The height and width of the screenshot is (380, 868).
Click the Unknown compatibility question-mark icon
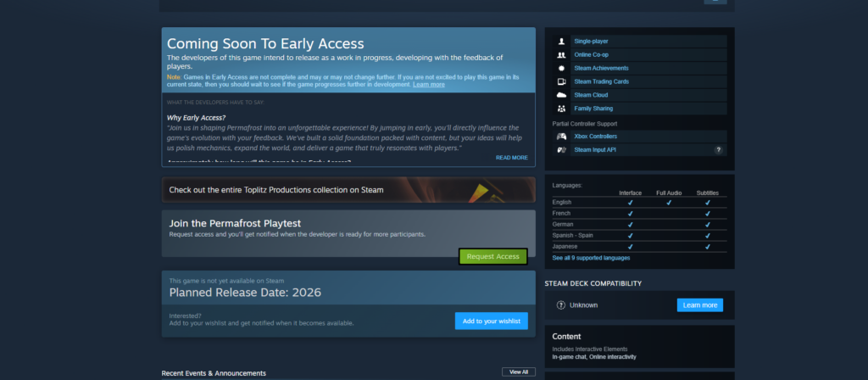click(561, 305)
